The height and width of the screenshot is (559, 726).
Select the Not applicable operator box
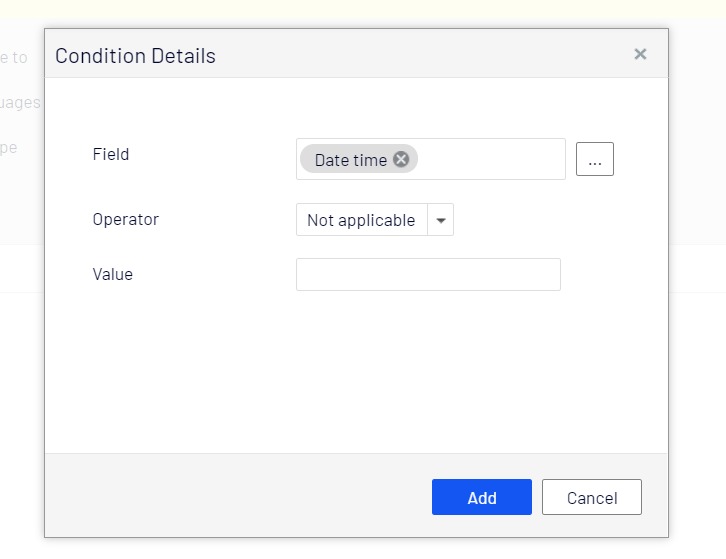(361, 220)
